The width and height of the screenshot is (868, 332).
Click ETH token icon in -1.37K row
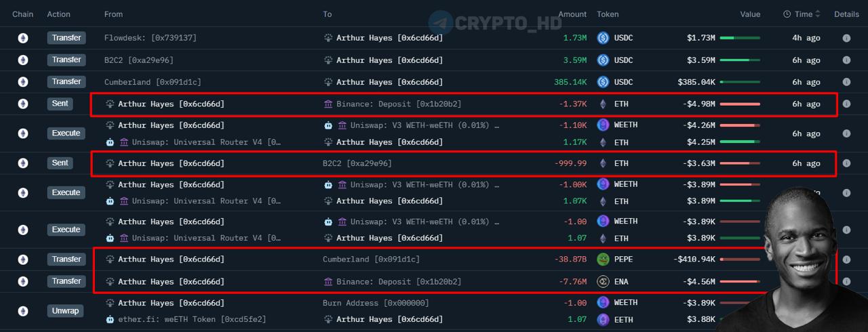(x=603, y=104)
